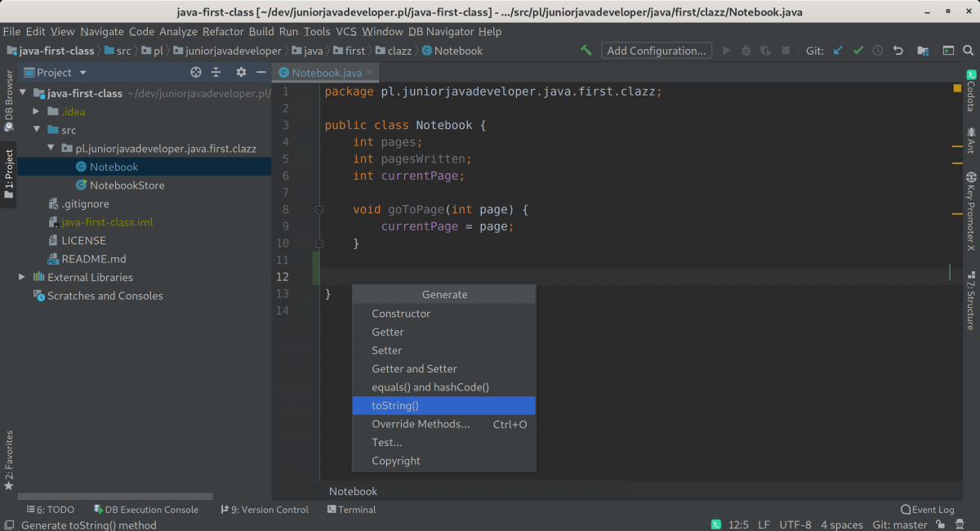The height and width of the screenshot is (531, 980).
Task: Click the Rollback arrow icon in toolbar
Action: pyautogui.click(x=898, y=50)
